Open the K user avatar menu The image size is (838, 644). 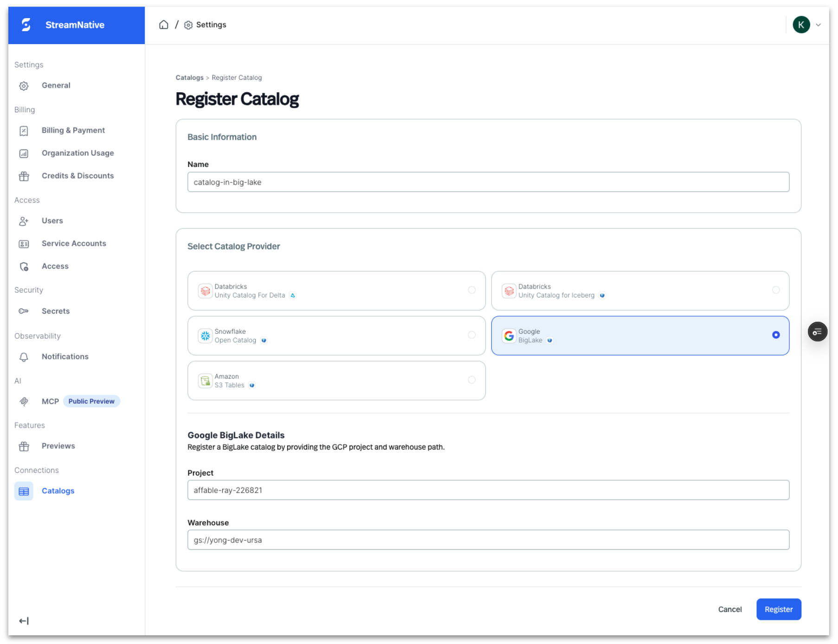(x=801, y=25)
